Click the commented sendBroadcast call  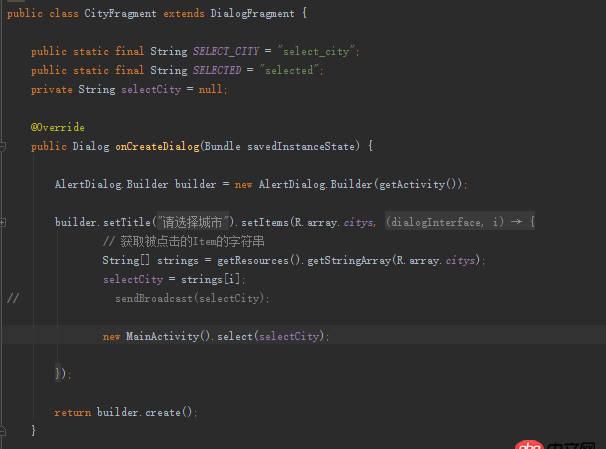pyautogui.click(x=192, y=298)
